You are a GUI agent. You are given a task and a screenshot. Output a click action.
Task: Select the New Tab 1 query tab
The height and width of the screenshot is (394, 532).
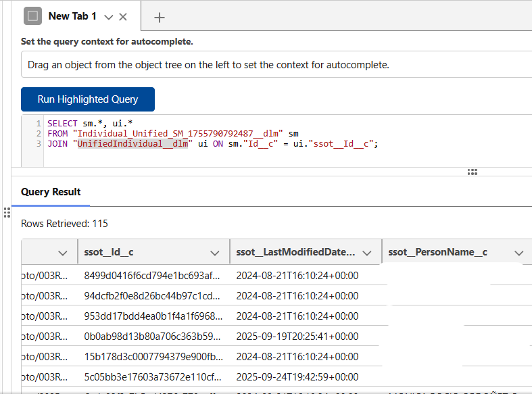[x=72, y=16]
